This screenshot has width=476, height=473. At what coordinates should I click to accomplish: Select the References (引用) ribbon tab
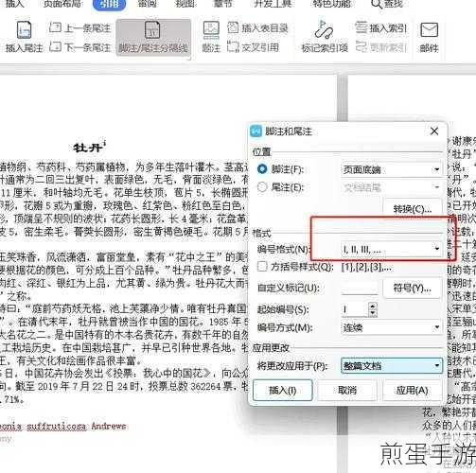109,4
